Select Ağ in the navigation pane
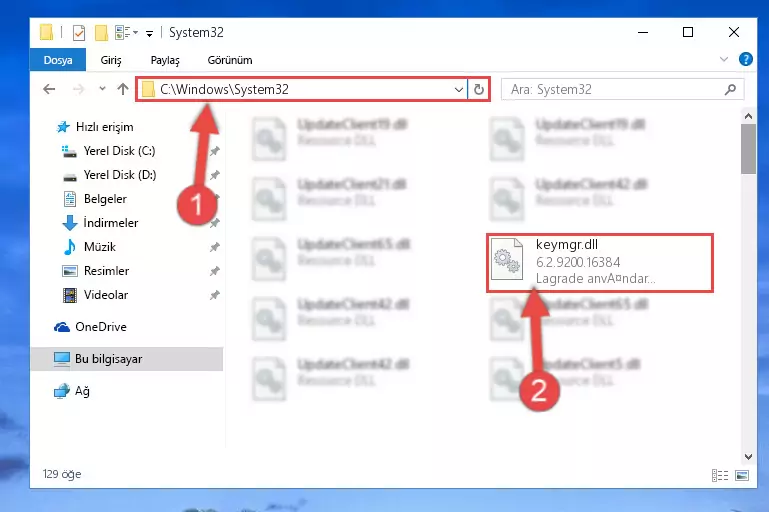 [82, 391]
